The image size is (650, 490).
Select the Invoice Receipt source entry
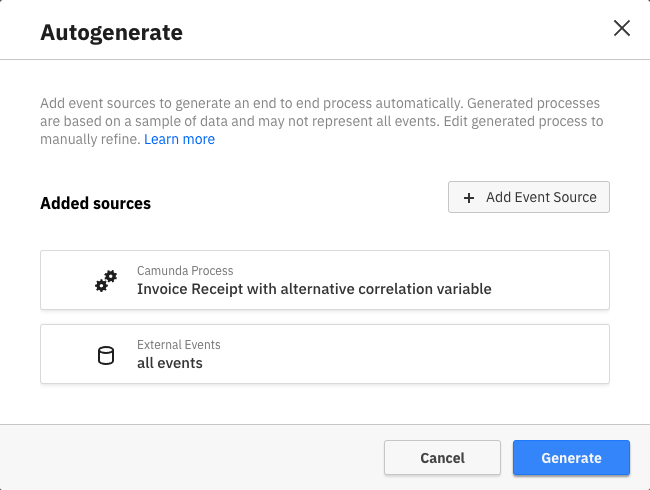[325, 280]
